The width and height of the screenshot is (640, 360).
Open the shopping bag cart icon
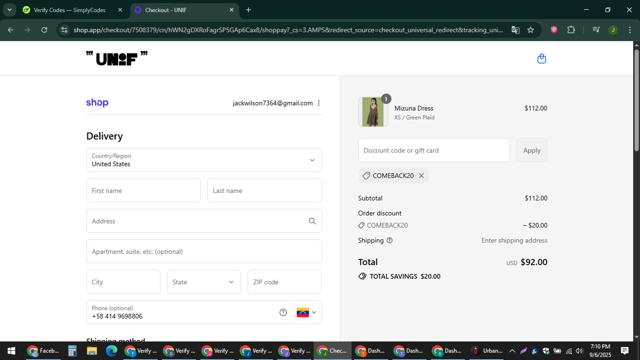click(541, 59)
